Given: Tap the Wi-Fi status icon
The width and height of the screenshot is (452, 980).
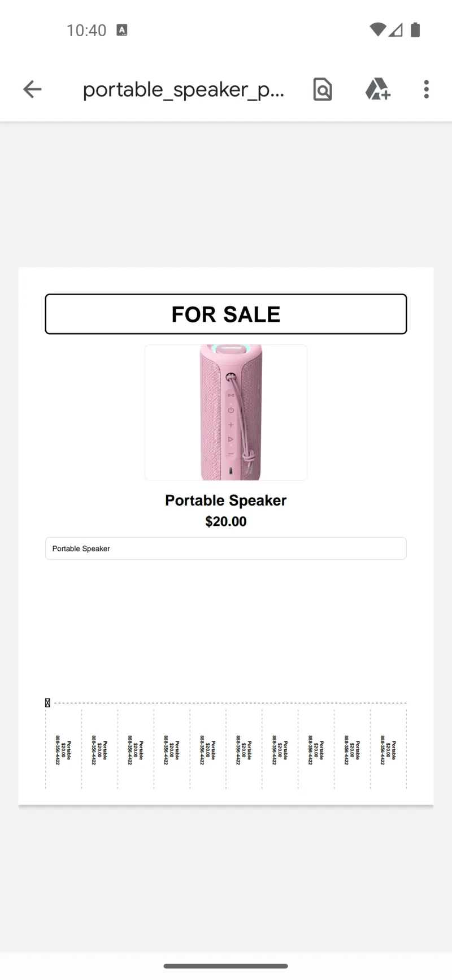Looking at the screenshot, I should click(x=377, y=29).
